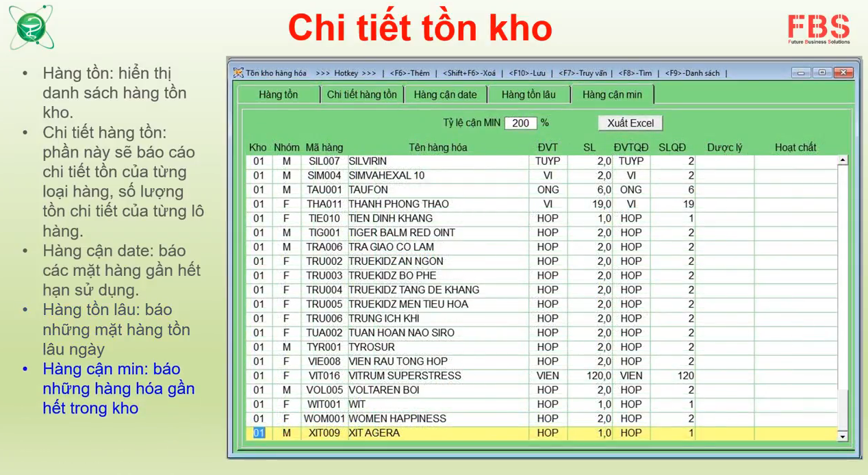Click the Hàng cận min tab
The height and width of the screenshot is (475, 868).
click(612, 94)
